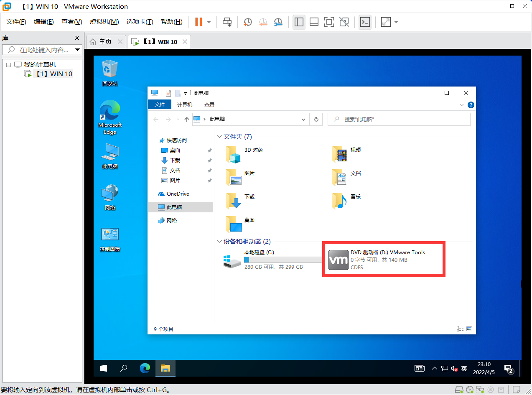Open the 选项卡(T) menu
Screen dimensions: 532x395
tap(140, 22)
